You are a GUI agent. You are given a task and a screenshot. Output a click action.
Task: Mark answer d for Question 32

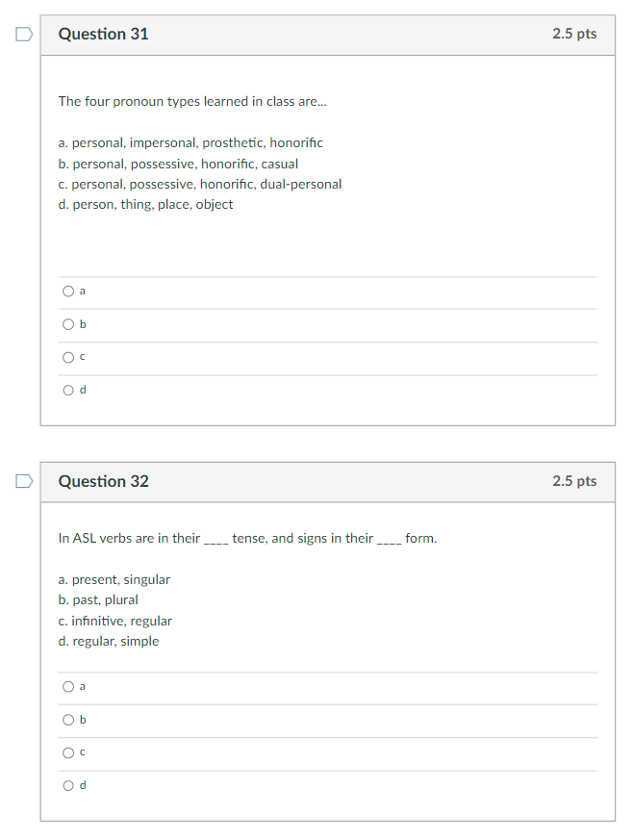(68, 785)
